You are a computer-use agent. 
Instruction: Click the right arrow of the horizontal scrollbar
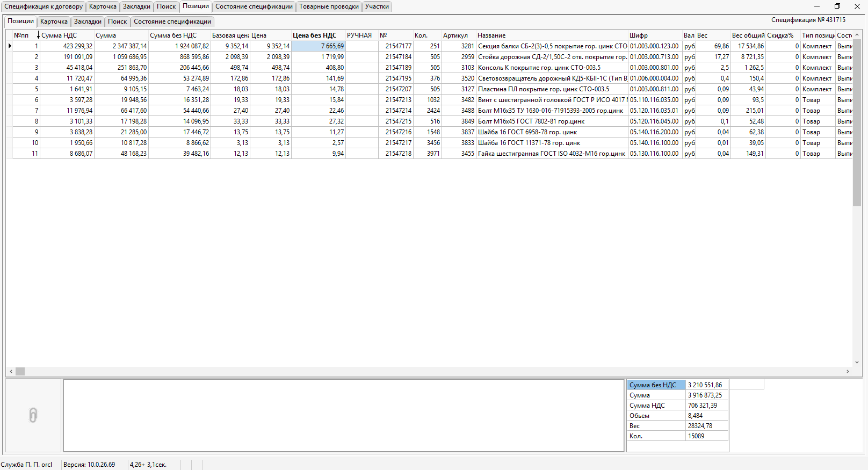(848, 372)
